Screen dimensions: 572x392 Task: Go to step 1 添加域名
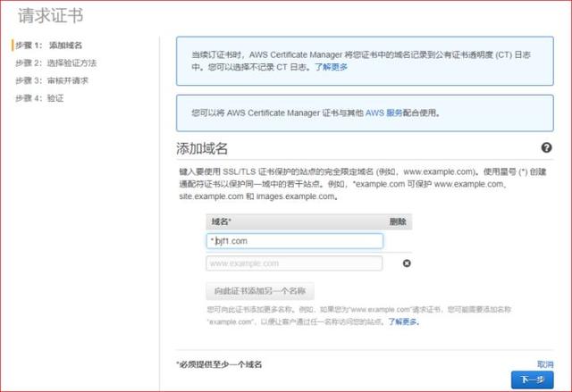tap(49, 45)
